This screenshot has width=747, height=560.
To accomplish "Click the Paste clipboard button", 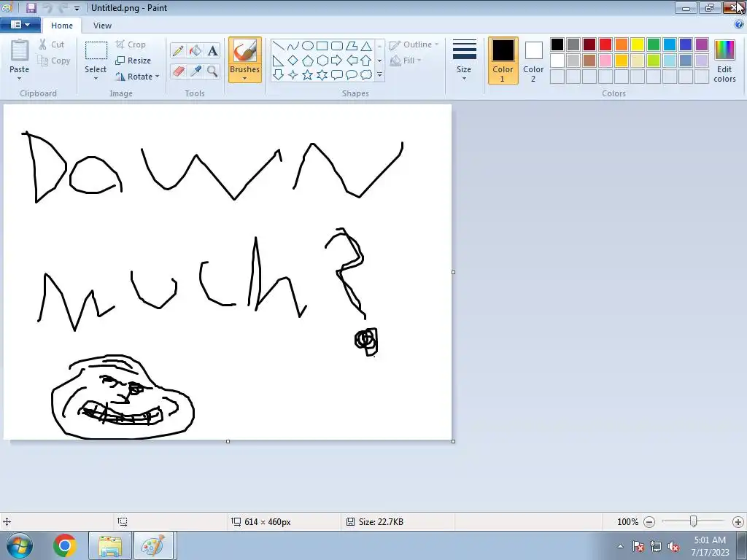I will (x=19, y=55).
